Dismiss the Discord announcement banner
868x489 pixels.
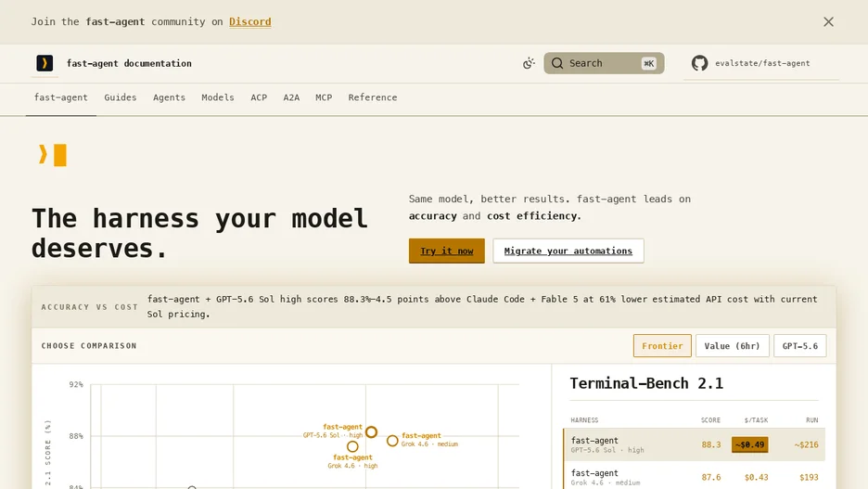(828, 21)
